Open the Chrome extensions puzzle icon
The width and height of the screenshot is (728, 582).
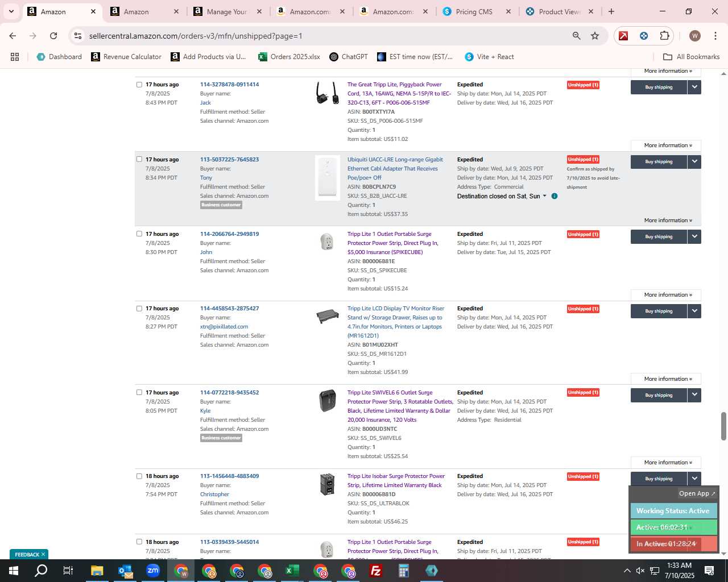(x=664, y=36)
